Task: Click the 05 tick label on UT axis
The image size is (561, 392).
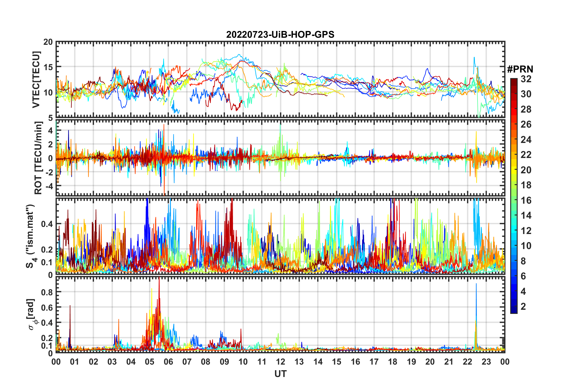Action: (150, 362)
